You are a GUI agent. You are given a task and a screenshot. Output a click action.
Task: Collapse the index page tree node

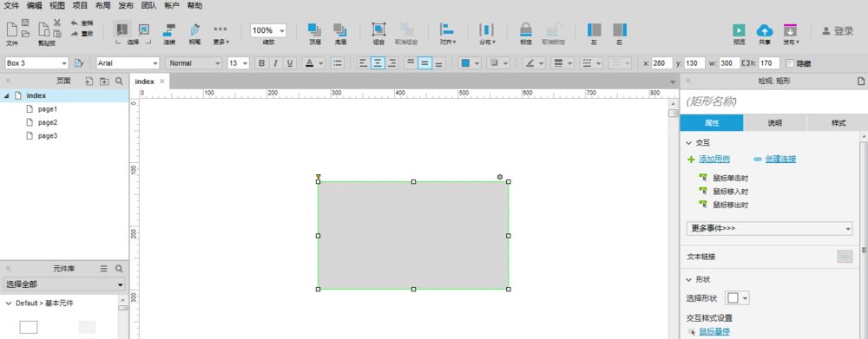coord(6,95)
